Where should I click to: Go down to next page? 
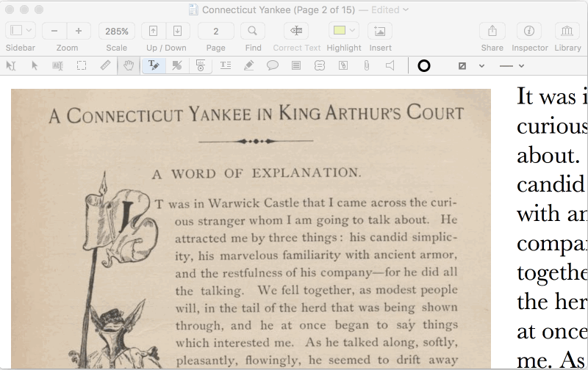click(177, 31)
